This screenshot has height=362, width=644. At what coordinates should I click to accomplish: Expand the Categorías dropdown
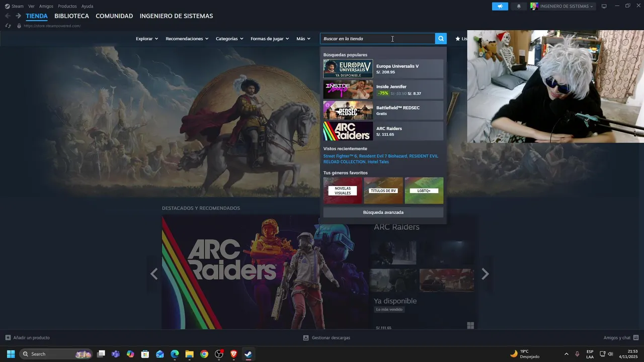229,39
